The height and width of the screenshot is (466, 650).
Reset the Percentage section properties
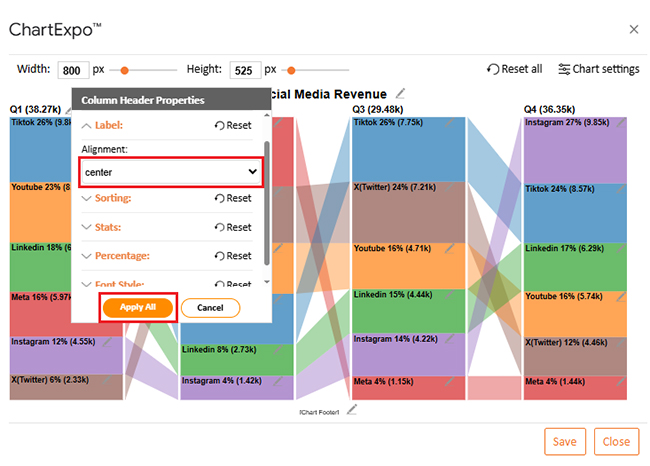click(x=232, y=256)
